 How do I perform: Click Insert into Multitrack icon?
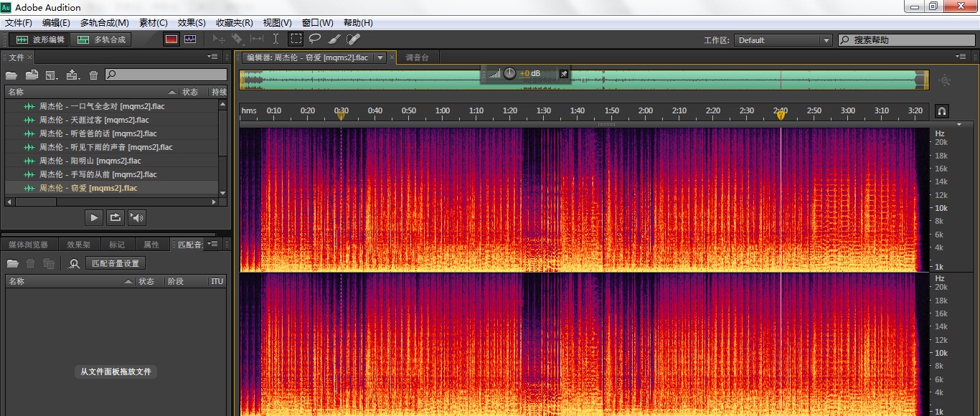[x=72, y=75]
